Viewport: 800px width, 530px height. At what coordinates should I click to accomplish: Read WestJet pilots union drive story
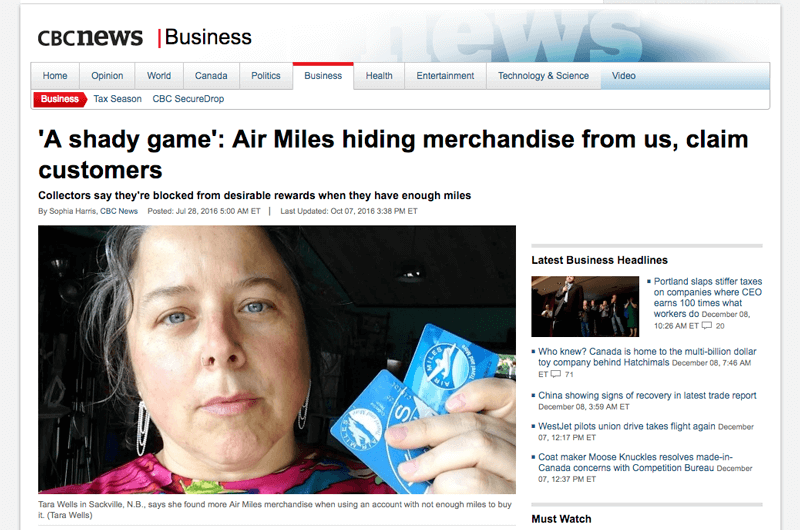627,426
